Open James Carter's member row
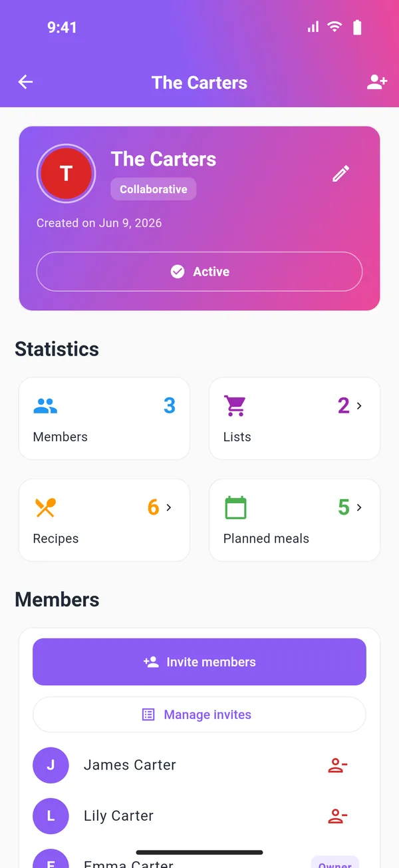The image size is (399, 868). [x=199, y=765]
